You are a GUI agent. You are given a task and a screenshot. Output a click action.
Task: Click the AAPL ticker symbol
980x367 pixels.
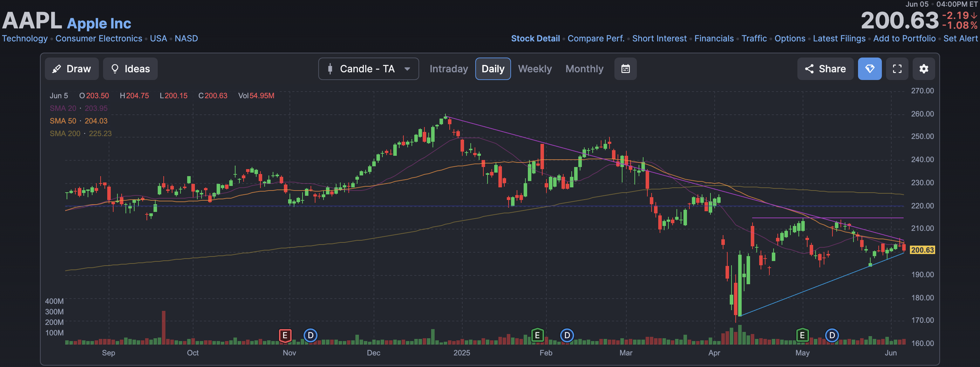[x=32, y=21]
